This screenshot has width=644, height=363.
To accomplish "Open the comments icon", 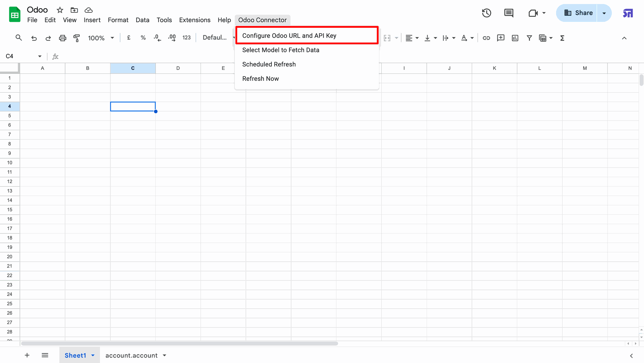I will tap(508, 13).
